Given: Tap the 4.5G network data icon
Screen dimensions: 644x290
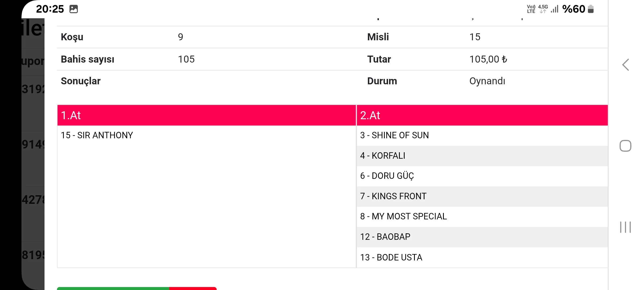Looking at the screenshot, I should coord(543,9).
